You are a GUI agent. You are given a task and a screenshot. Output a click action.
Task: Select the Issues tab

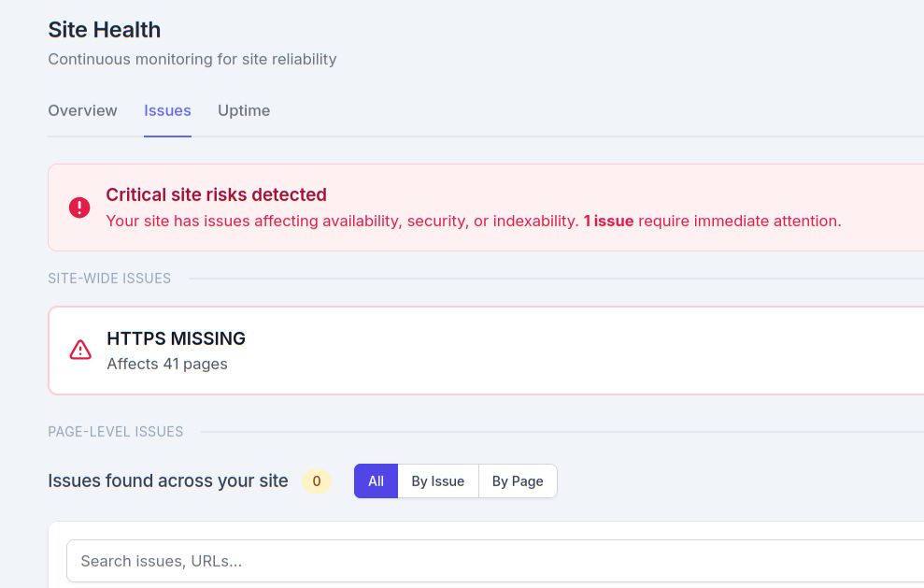pos(167,110)
